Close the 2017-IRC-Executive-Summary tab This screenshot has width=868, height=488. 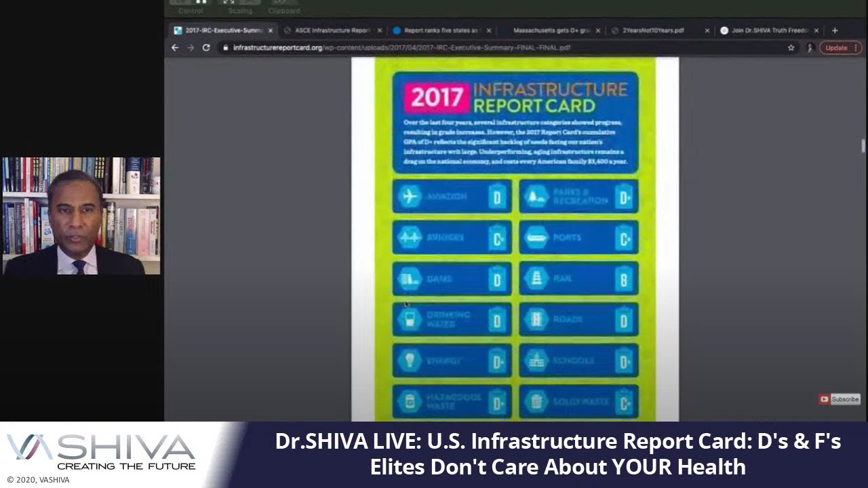pyautogui.click(x=271, y=30)
